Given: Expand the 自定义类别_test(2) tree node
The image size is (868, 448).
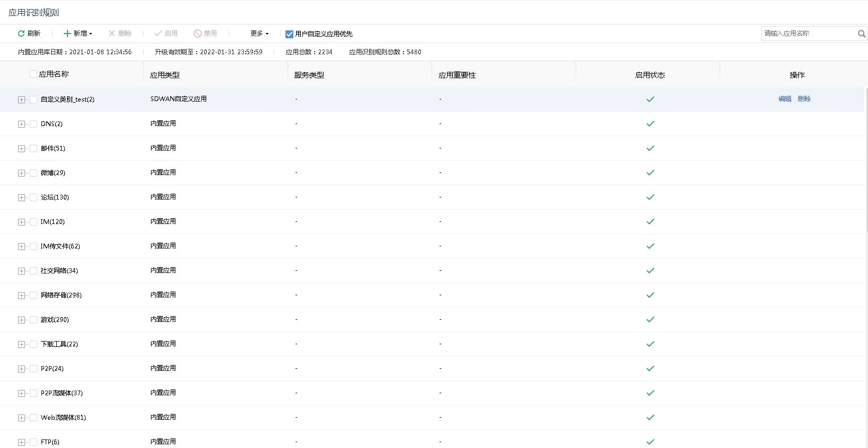Looking at the screenshot, I should click(21, 99).
